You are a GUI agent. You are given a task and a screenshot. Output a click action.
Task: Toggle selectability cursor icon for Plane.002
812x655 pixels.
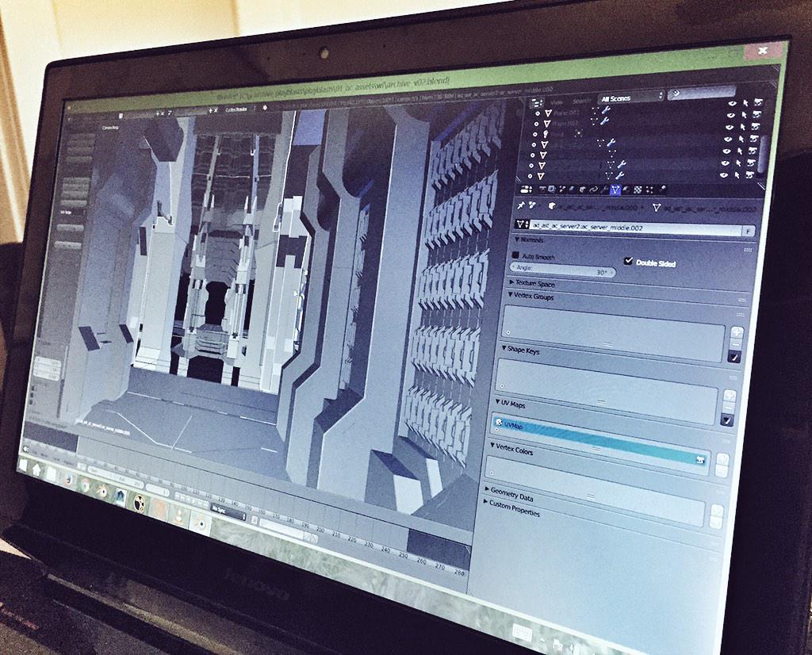pos(744,115)
